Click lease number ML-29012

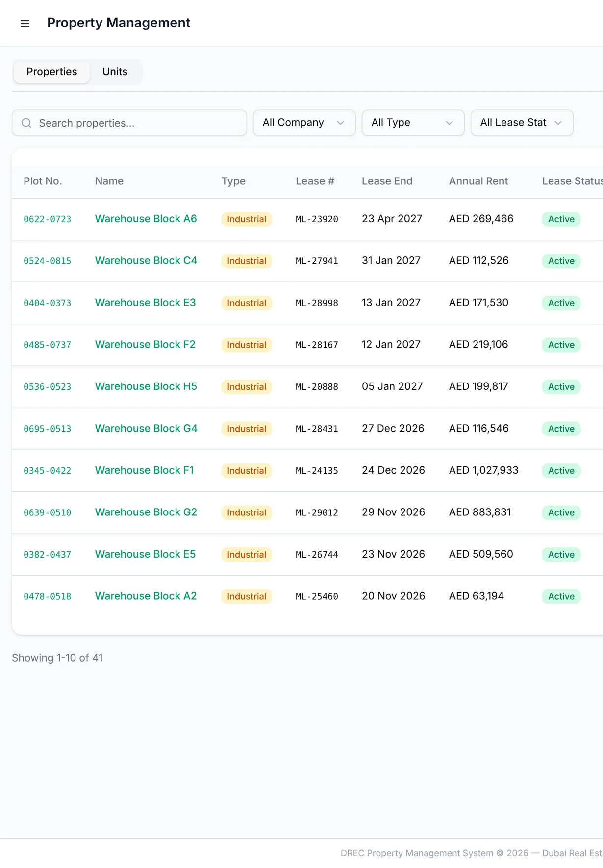(317, 512)
